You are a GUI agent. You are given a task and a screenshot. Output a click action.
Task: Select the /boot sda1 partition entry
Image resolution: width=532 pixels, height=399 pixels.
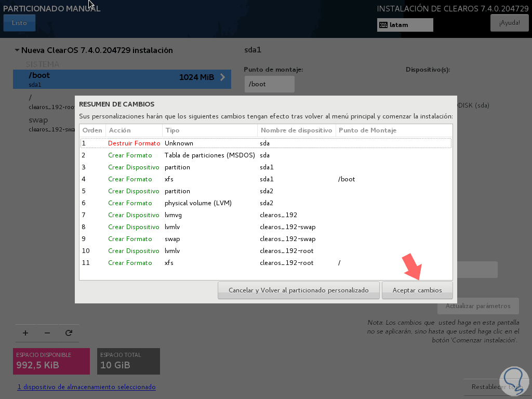pyautogui.click(x=122, y=79)
